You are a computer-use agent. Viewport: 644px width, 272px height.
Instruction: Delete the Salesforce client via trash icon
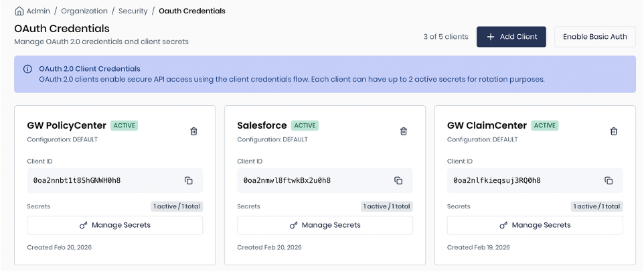(x=404, y=131)
